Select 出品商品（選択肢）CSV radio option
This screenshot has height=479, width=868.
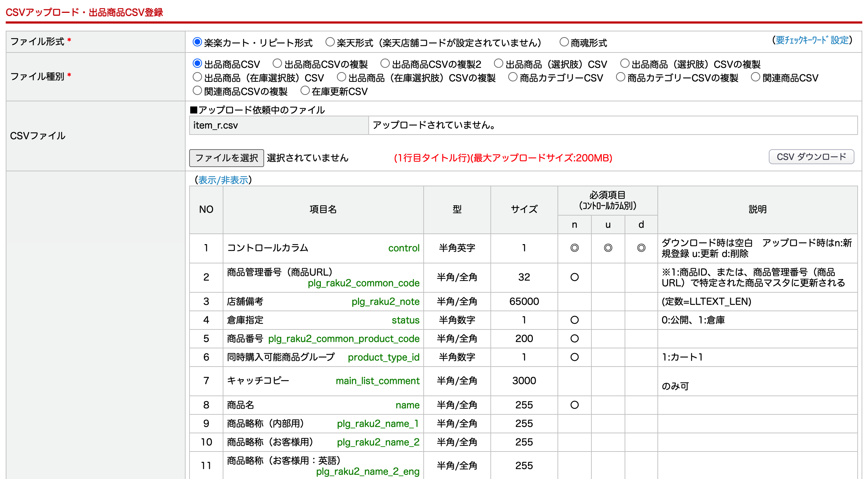(x=499, y=64)
